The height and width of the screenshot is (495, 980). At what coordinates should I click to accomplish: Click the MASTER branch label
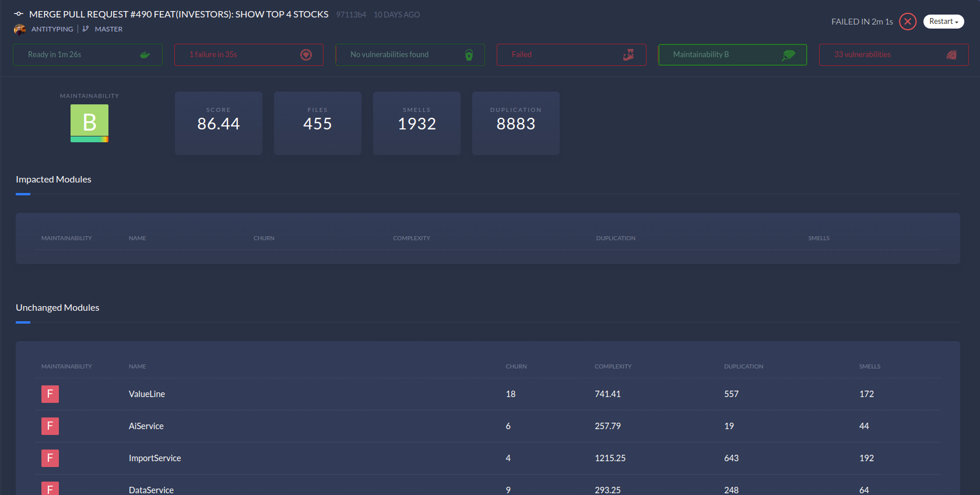[x=108, y=29]
